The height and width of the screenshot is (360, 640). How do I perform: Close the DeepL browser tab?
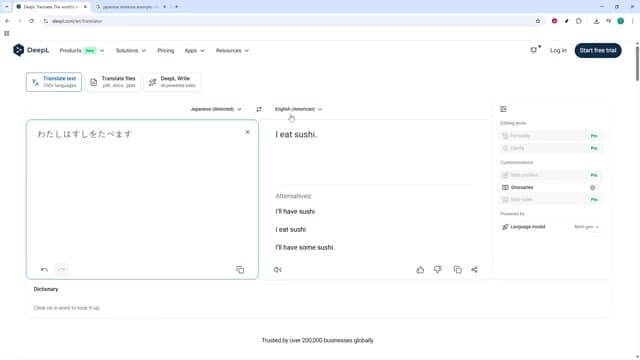click(85, 7)
